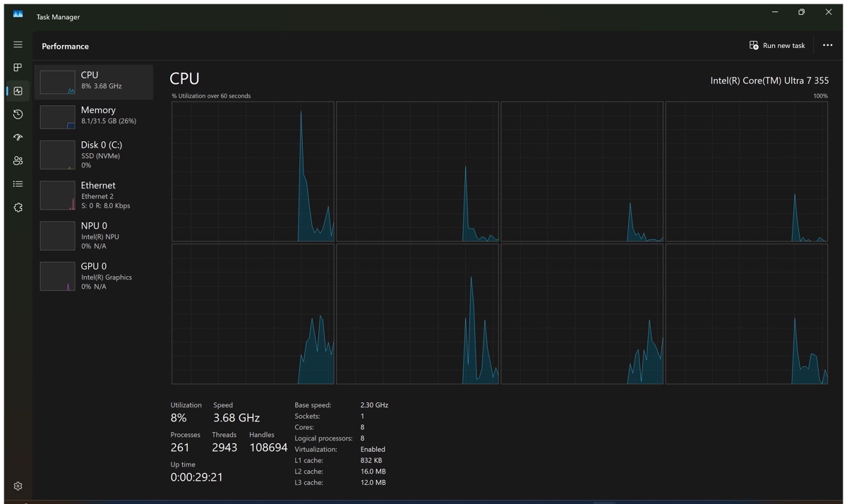Click the L3 cache 12.0 MB value
Screen dimensions: 847x504
point(373,483)
